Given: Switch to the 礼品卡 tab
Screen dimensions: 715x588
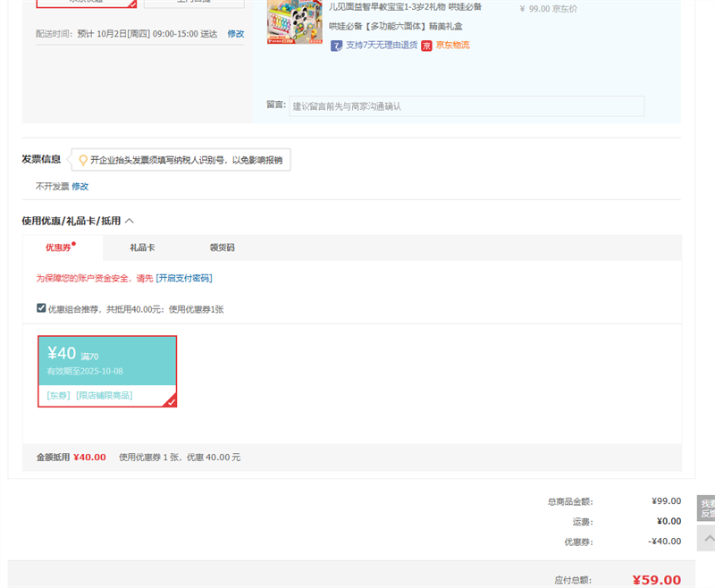Looking at the screenshot, I should 142,248.
